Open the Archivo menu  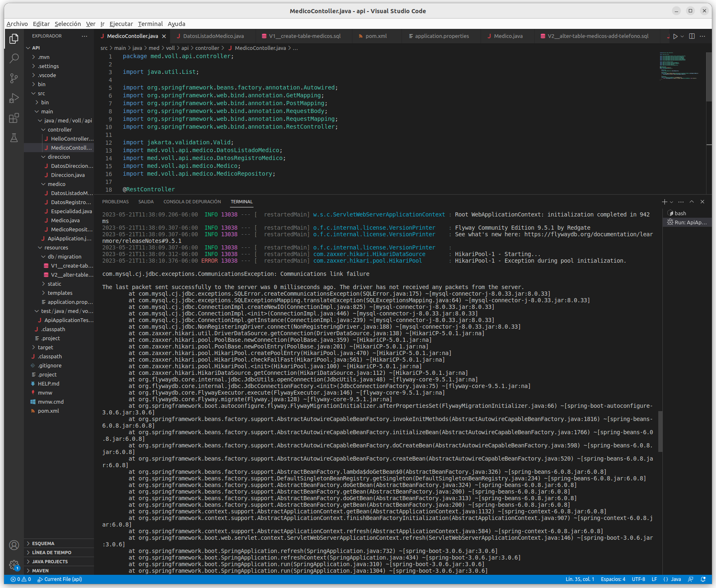17,24
